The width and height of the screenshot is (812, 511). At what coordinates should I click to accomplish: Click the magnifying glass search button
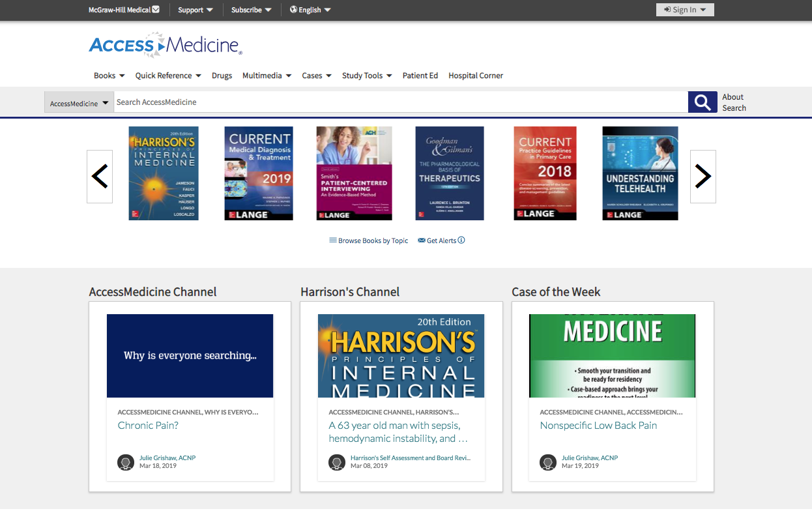point(703,102)
